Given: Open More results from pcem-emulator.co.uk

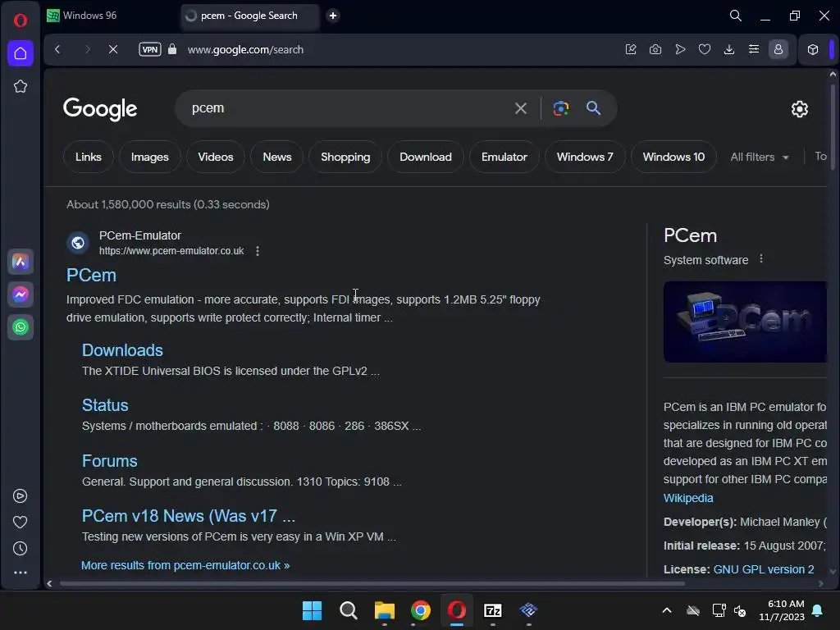Looking at the screenshot, I should coord(185,565).
